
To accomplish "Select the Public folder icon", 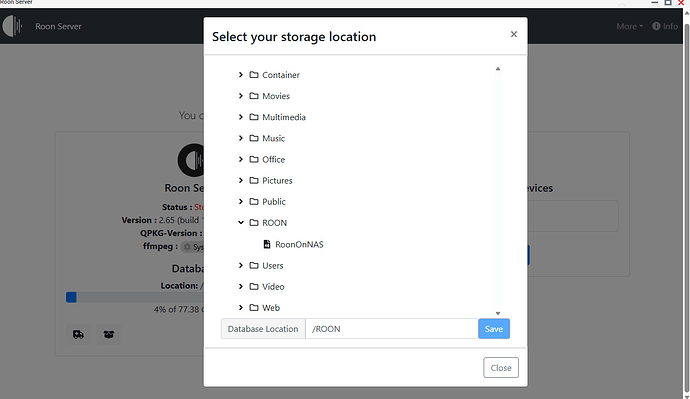I will click(x=254, y=201).
